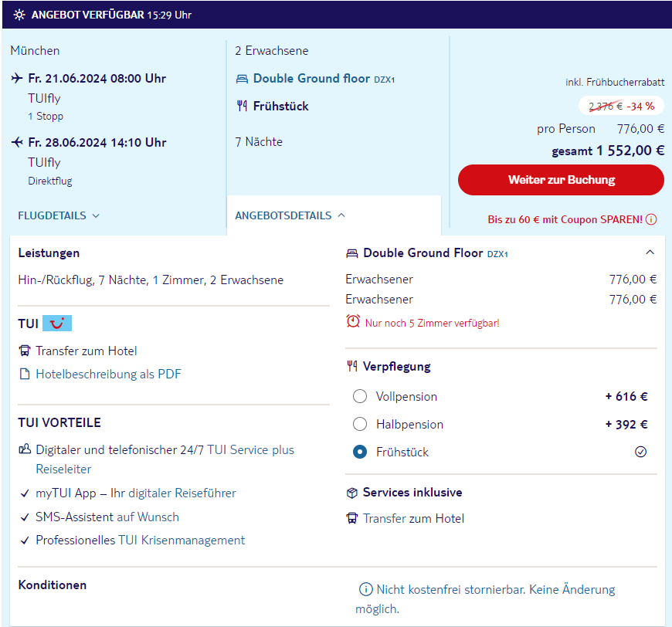The width and height of the screenshot is (672, 627).
Task: Click the 1 Stopp label
Action: 46,116
